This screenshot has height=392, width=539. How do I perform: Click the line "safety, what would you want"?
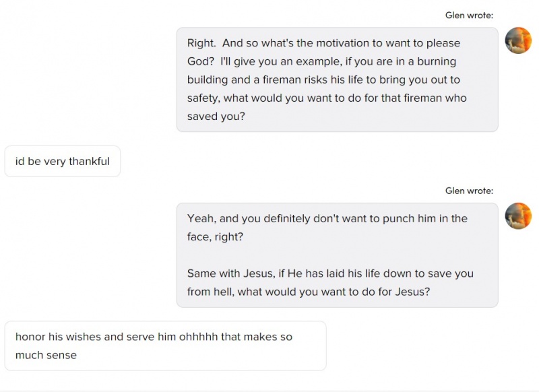click(327, 98)
